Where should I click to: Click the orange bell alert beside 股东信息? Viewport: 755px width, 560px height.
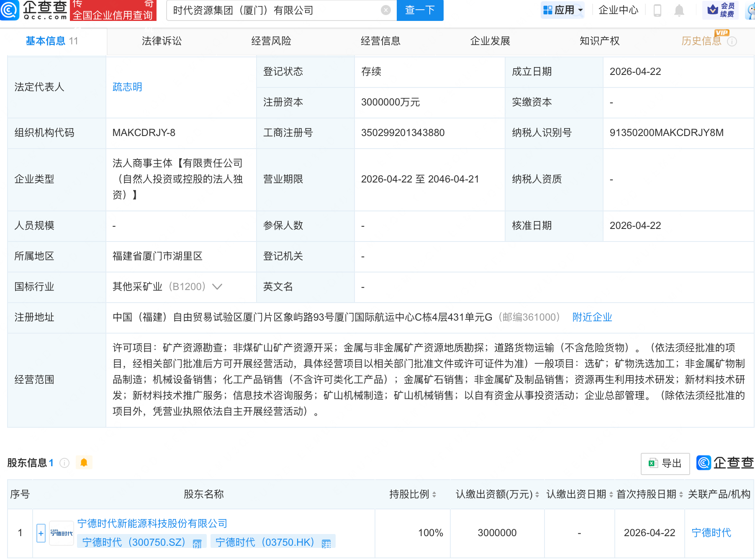[84, 462]
